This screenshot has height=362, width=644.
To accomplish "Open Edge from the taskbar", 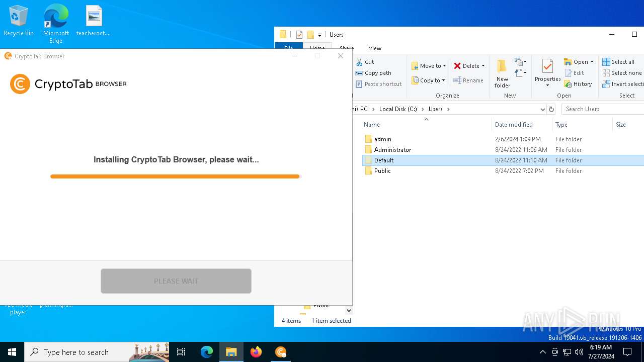I will tap(207, 352).
